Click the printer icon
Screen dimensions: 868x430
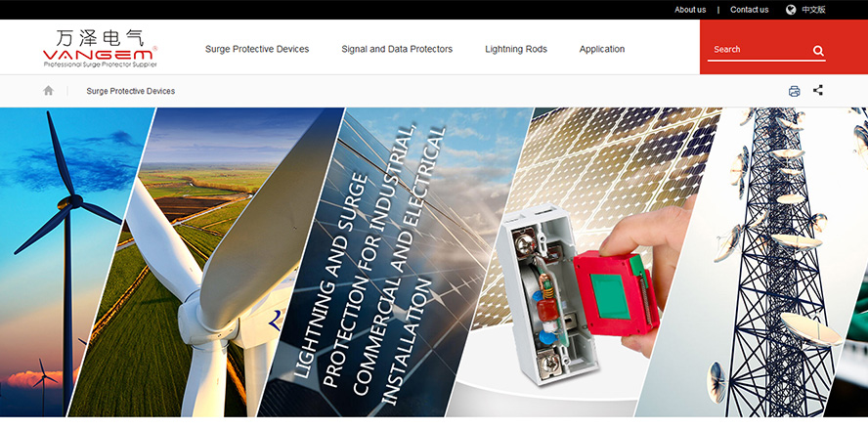(795, 91)
